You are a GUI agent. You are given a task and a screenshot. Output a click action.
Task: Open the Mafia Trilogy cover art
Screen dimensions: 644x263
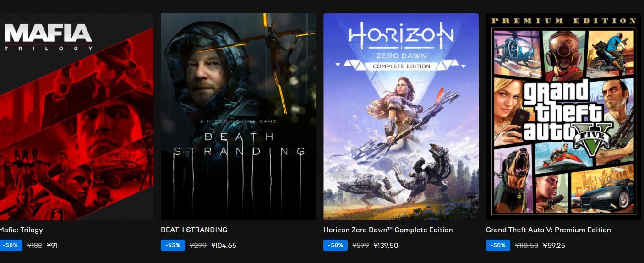pos(76,117)
